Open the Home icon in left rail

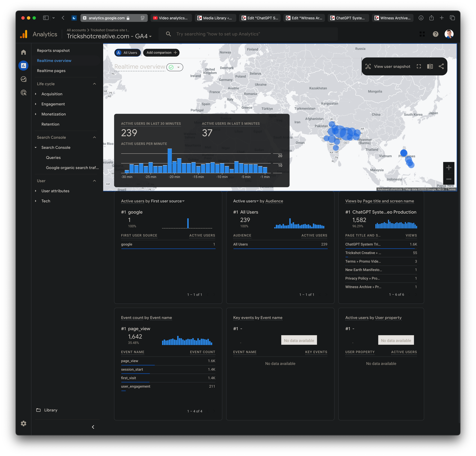tap(24, 52)
